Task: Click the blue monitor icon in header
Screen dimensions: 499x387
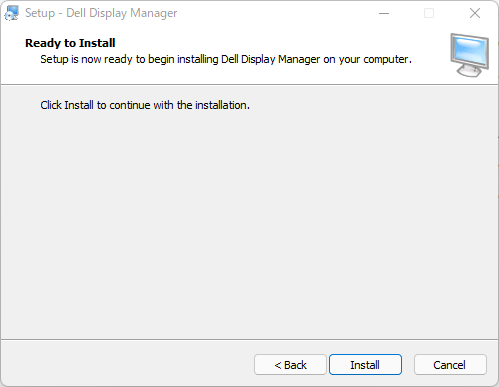Action: (469, 55)
